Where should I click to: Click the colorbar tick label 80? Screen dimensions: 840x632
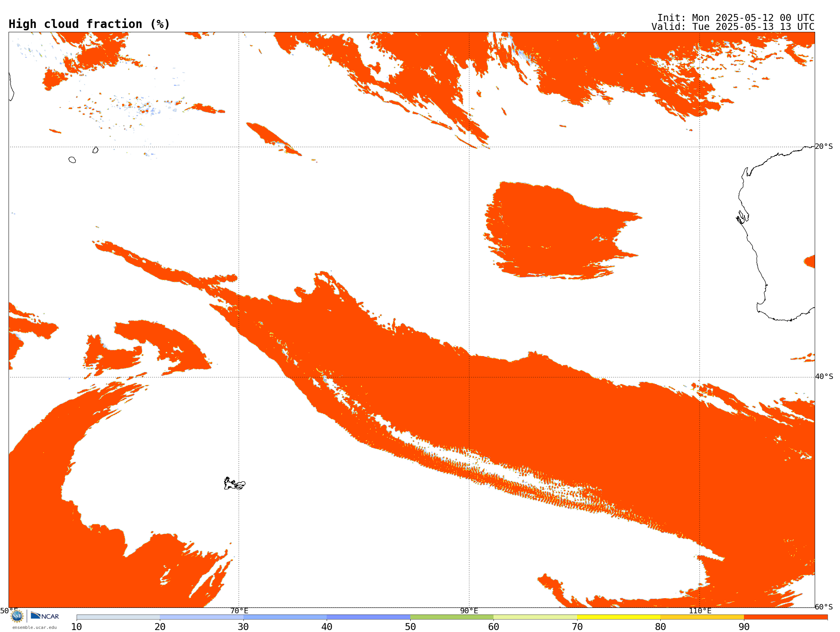660,627
